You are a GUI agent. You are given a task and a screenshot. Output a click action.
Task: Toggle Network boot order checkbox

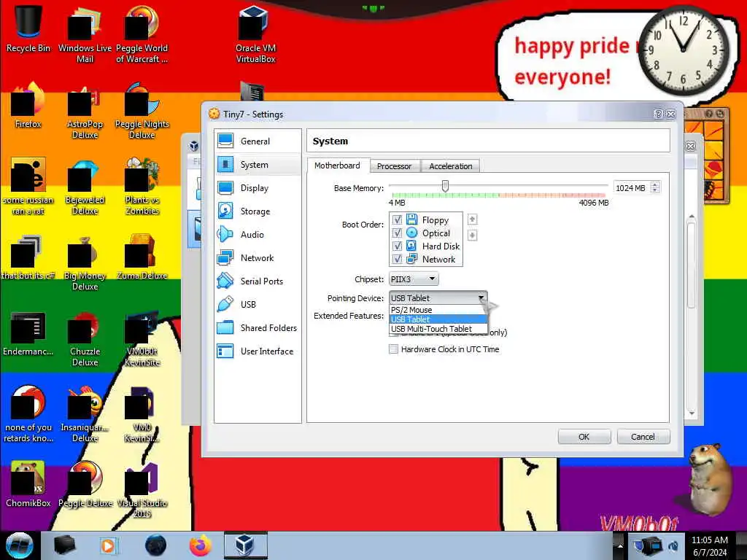coord(397,259)
